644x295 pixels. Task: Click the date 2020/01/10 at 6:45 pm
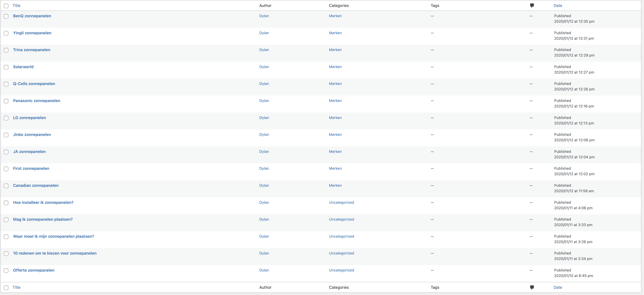coord(574,276)
